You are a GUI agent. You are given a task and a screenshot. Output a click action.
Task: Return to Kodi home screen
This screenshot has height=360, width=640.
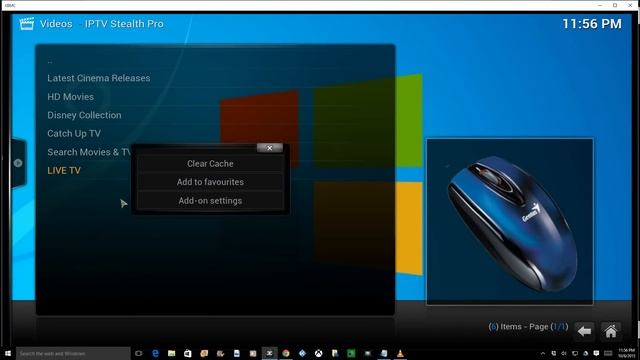[611, 331]
